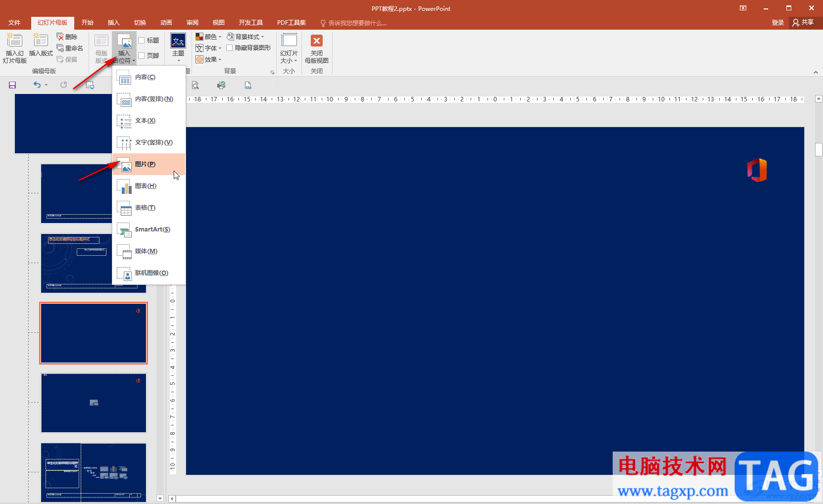Screen dimensions: 823x504
Task: Select the highlighted blank layout thumbnail
Action: 94,333
